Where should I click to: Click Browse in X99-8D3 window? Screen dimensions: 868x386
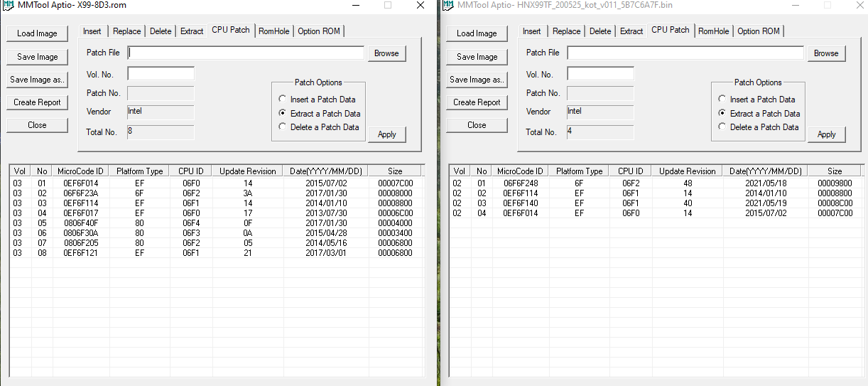coord(386,53)
